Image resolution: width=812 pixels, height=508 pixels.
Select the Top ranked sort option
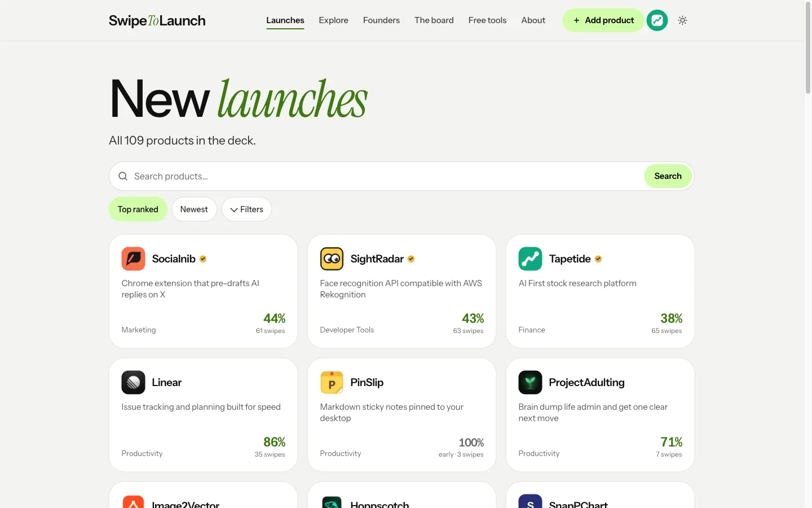(x=138, y=209)
